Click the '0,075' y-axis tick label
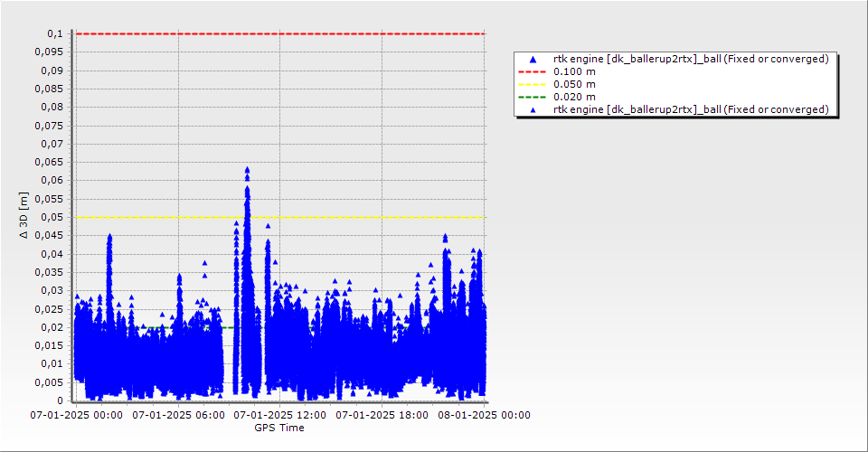The image size is (868, 452). pos(49,126)
